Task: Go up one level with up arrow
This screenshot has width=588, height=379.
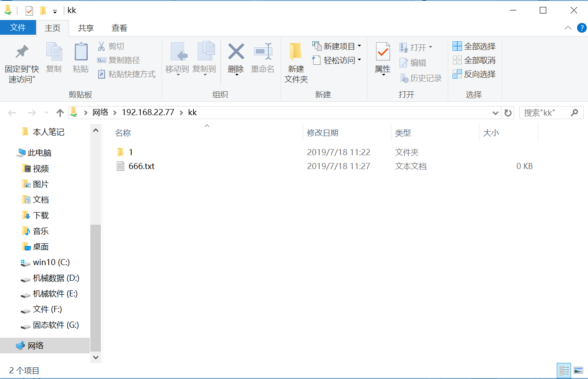Action: (60, 113)
